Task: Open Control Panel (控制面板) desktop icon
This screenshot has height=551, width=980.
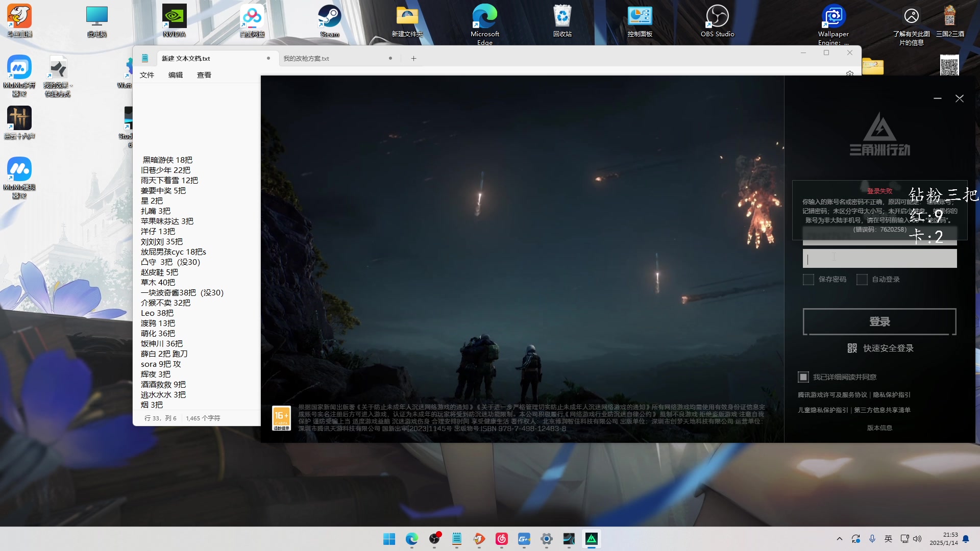Action: (640, 20)
